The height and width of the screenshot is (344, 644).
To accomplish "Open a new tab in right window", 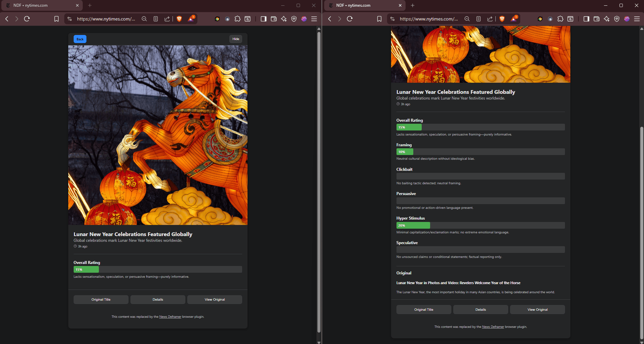I will pyautogui.click(x=413, y=5).
